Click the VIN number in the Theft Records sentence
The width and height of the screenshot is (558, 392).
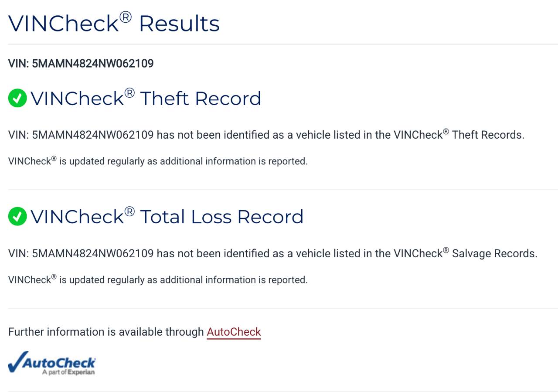(x=92, y=135)
